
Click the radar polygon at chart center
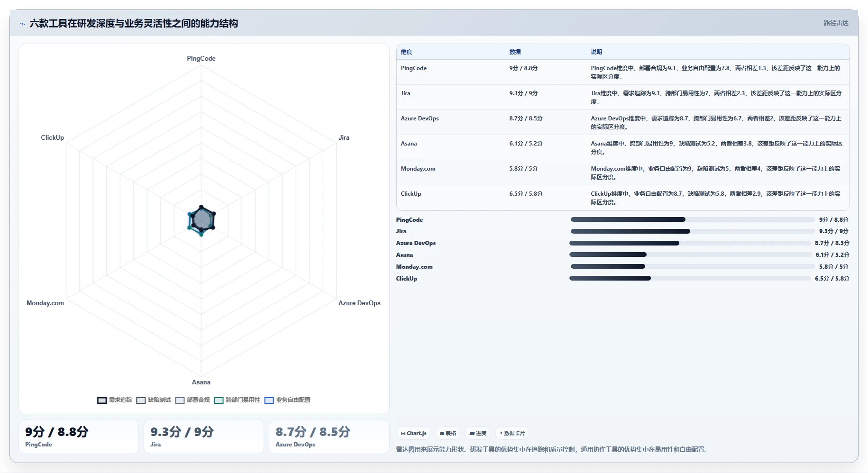coord(202,220)
